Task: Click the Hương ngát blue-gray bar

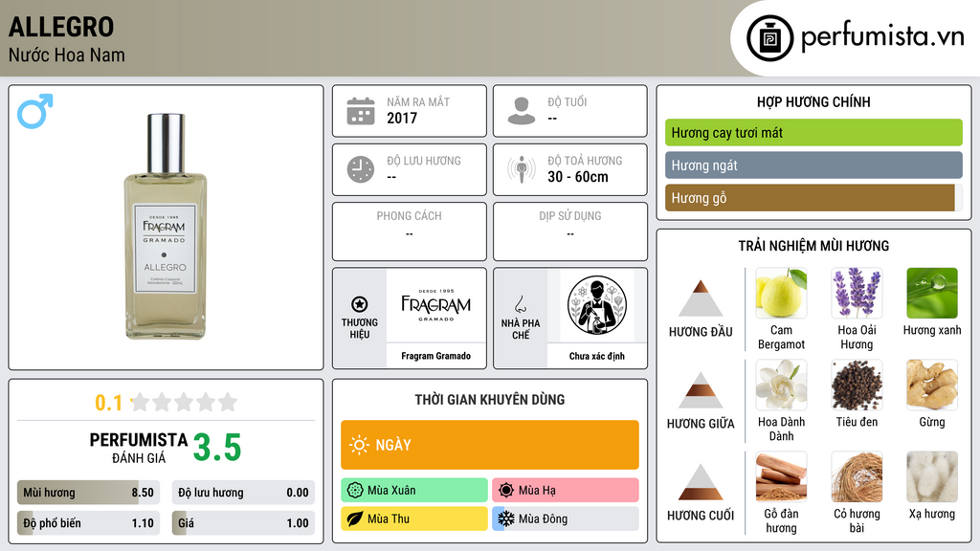Action: click(x=813, y=165)
